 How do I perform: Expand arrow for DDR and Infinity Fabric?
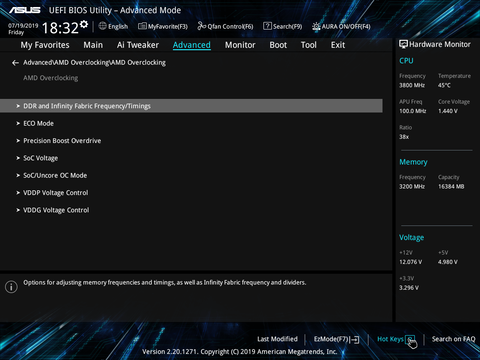(x=18, y=106)
